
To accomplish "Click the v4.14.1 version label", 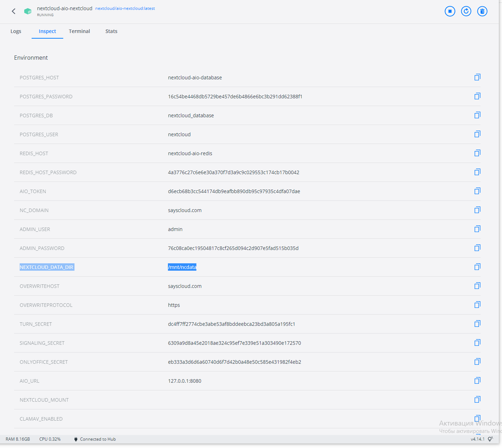I will (x=477, y=439).
